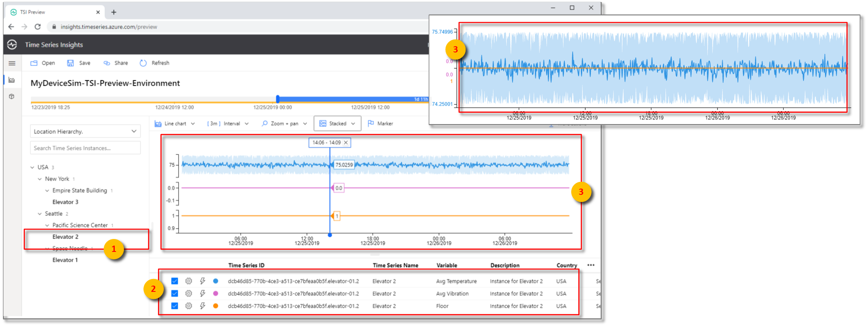The width and height of the screenshot is (868, 326).
Task: Click lightning bolt icon for Avg Vibration row
Action: (202, 294)
